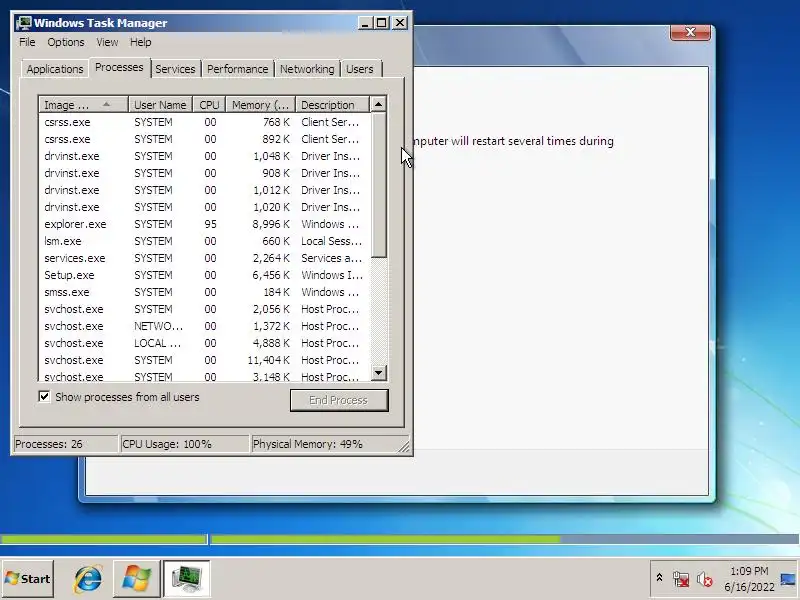Close the setup window with red X

coord(690,32)
